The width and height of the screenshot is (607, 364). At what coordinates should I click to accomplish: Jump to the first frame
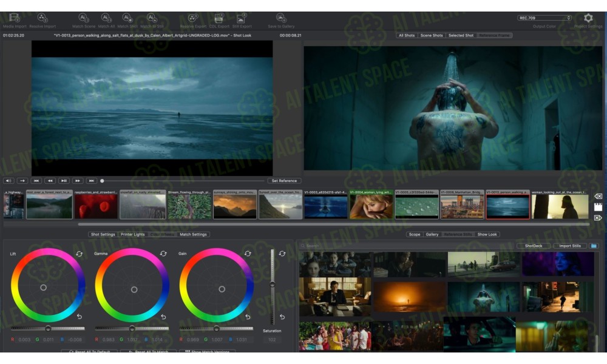tap(36, 181)
